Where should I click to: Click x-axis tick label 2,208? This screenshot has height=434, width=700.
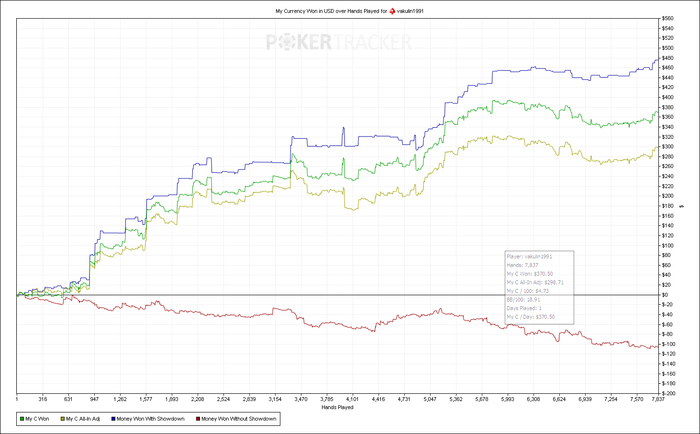[198, 399]
